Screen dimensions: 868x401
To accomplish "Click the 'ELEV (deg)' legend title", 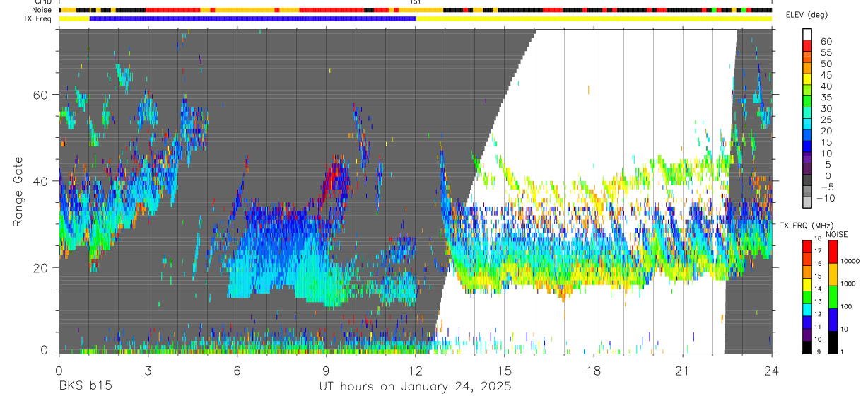I will pyautogui.click(x=807, y=15).
